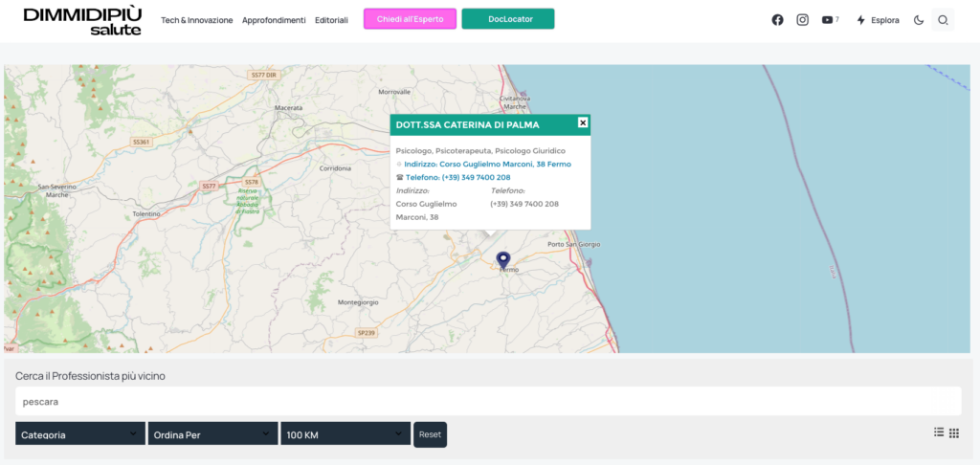Open the search magnifier icon
980x465 pixels.
[943, 20]
